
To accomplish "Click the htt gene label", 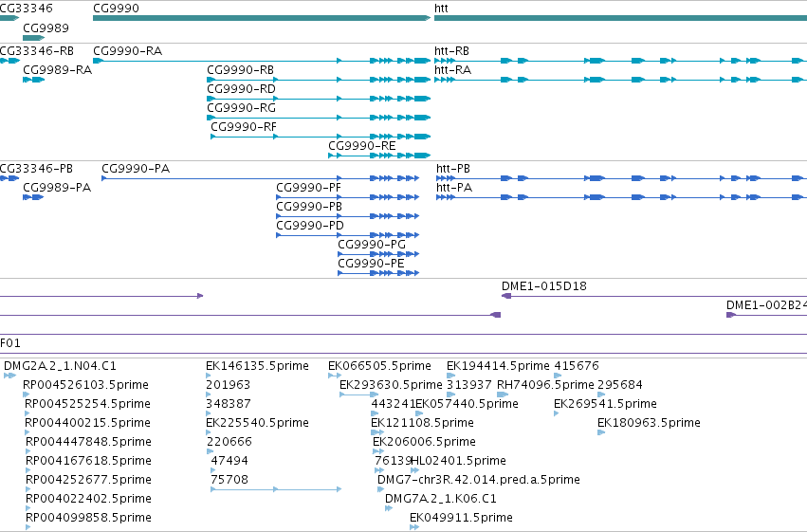I will [441, 9].
